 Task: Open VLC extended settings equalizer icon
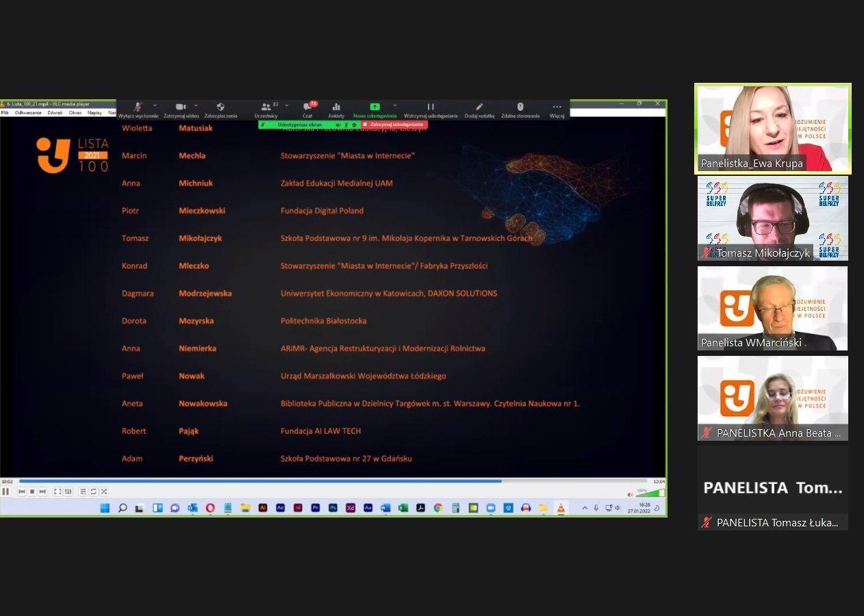pos(68,491)
